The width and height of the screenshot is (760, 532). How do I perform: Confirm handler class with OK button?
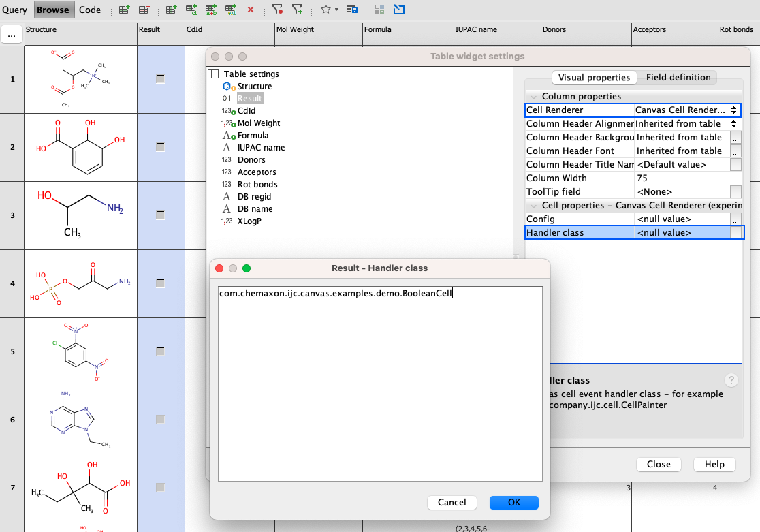click(x=513, y=503)
